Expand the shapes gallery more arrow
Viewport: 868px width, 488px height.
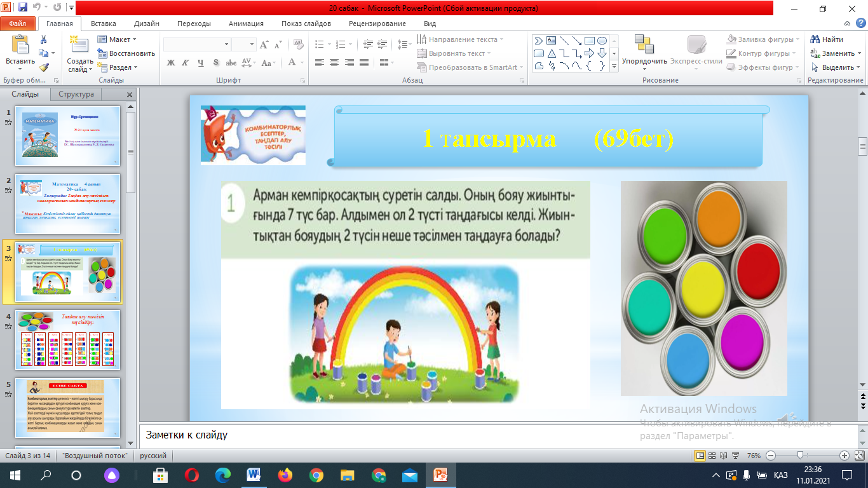point(614,66)
